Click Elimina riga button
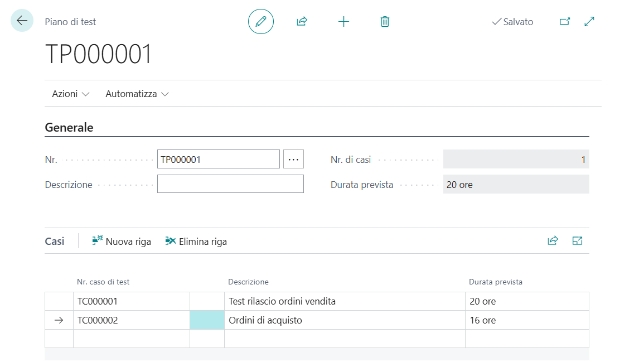Viewport: 644px width, 362px height. pyautogui.click(x=196, y=242)
